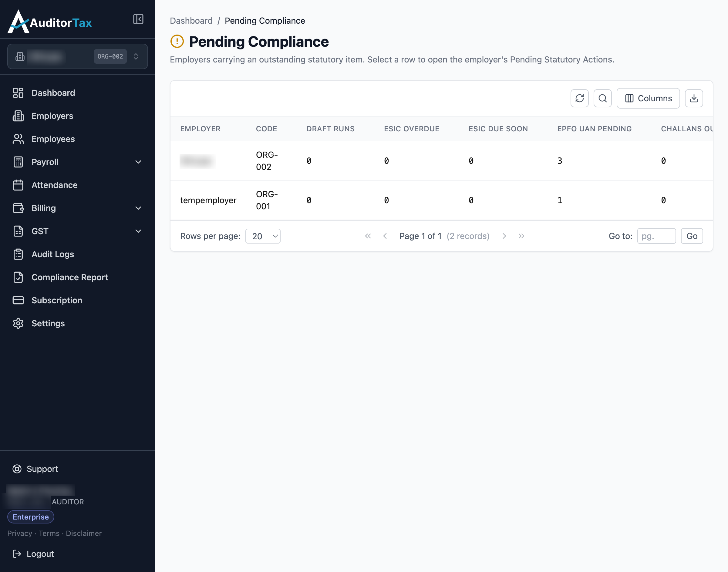Jump to the first page arrow

368,236
